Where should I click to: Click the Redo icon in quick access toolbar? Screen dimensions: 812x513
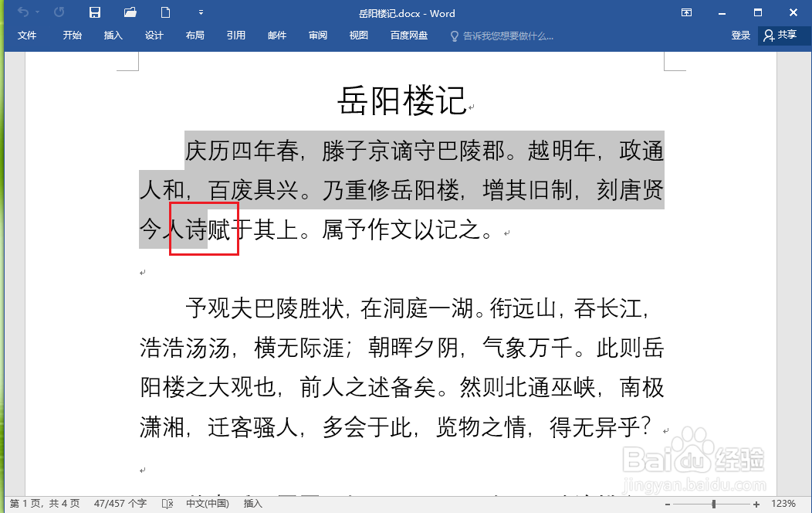59,12
